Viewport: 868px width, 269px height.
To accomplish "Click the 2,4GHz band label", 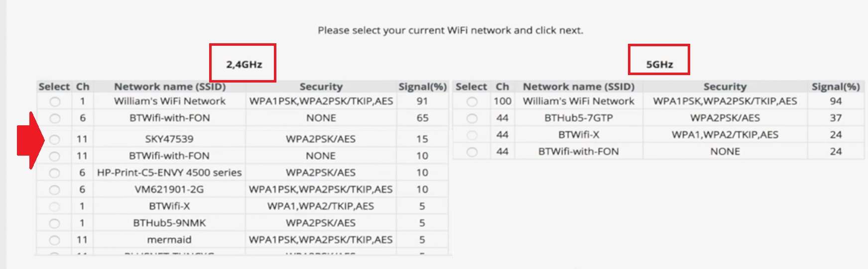I will coord(244,64).
